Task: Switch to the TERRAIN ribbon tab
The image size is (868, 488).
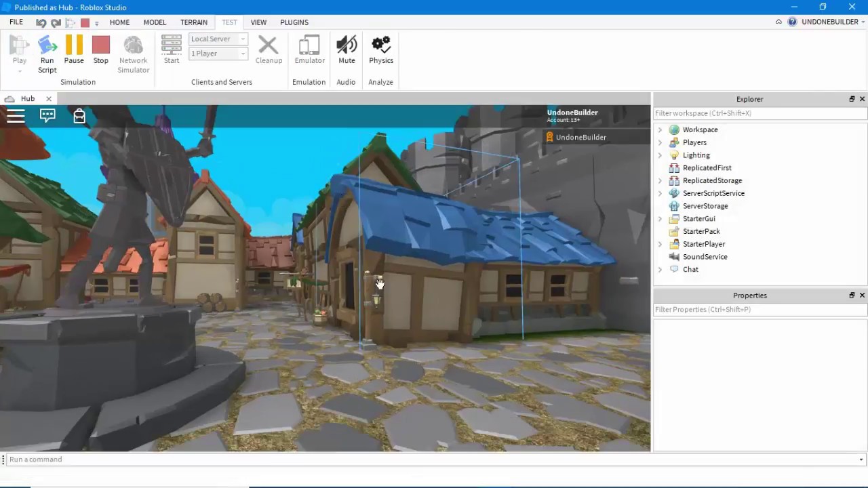Action: tap(194, 22)
